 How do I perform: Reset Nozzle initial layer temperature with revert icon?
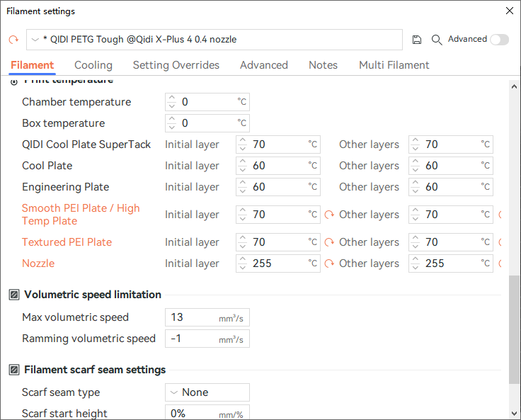pos(328,263)
